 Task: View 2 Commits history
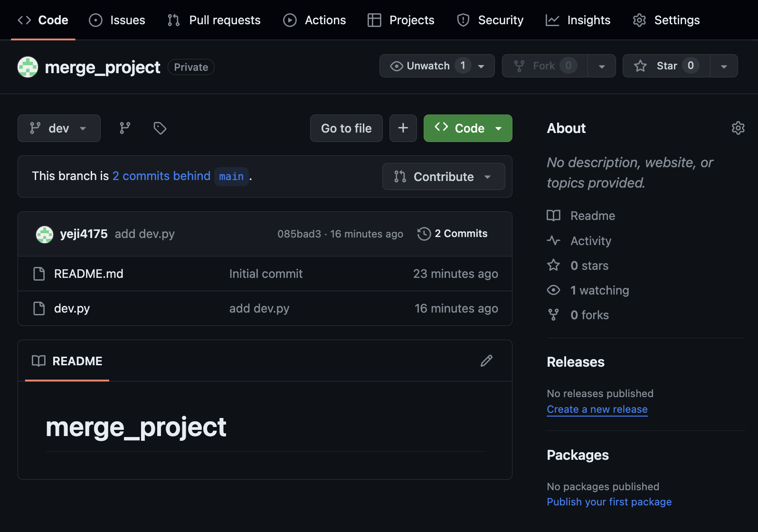(453, 234)
